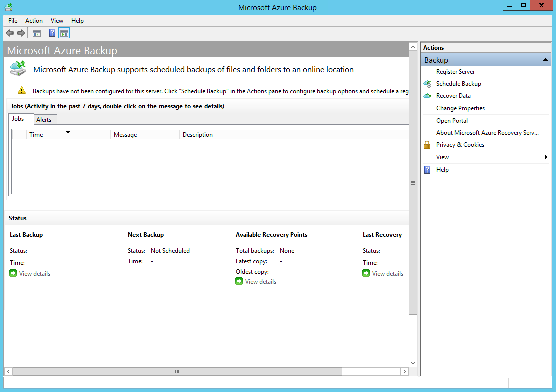The image size is (556, 392).
Task: Maximize the Microsoft Azure Backup window
Action: click(x=523, y=5)
